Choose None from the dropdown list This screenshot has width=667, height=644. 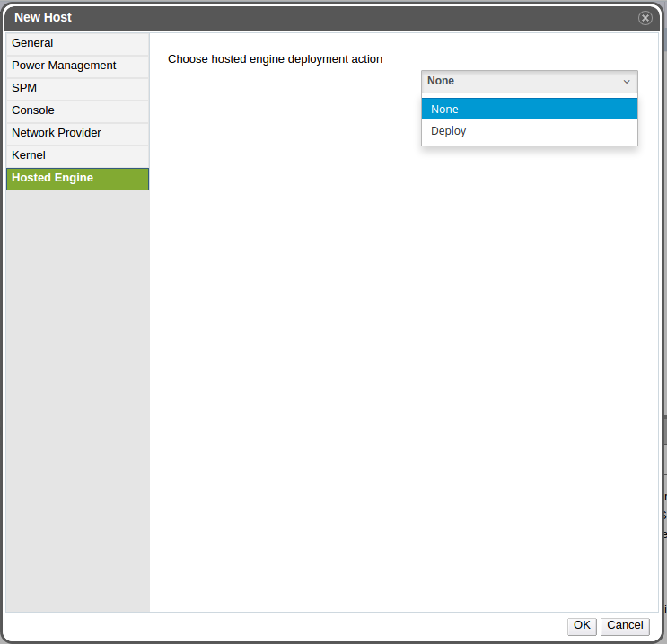tap(529, 110)
